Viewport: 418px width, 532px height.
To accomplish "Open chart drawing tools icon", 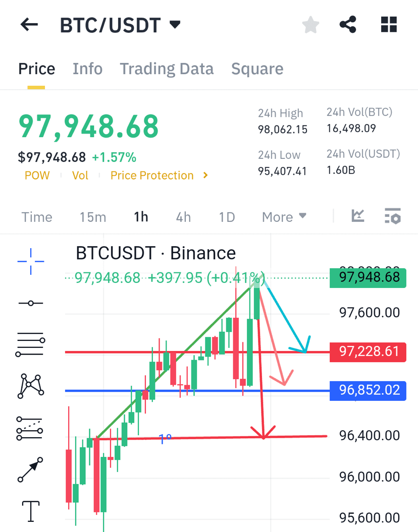I will (x=358, y=216).
